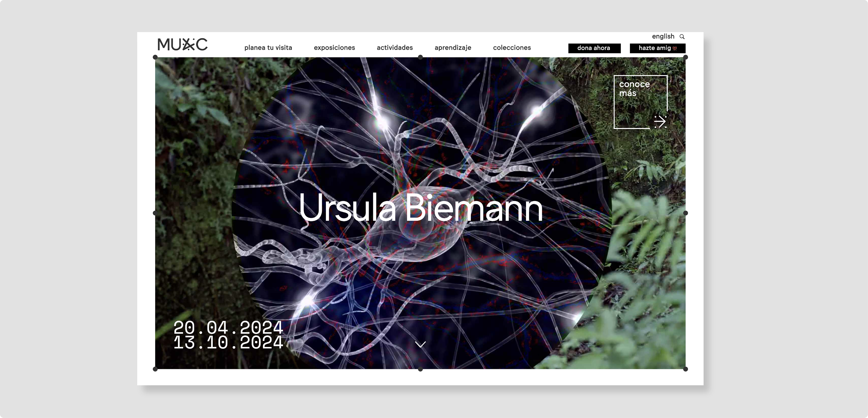
Task: Click the hazte amig button
Action: click(x=657, y=48)
